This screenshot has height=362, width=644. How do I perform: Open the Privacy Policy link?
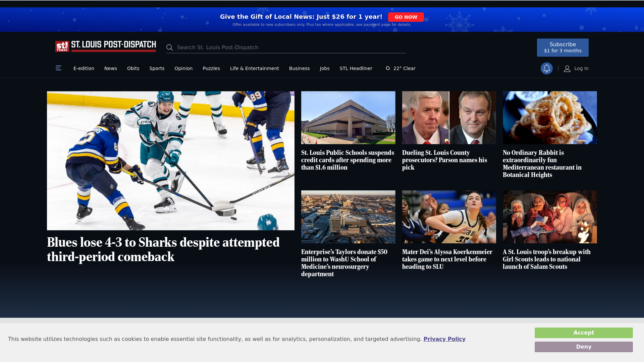(444, 339)
